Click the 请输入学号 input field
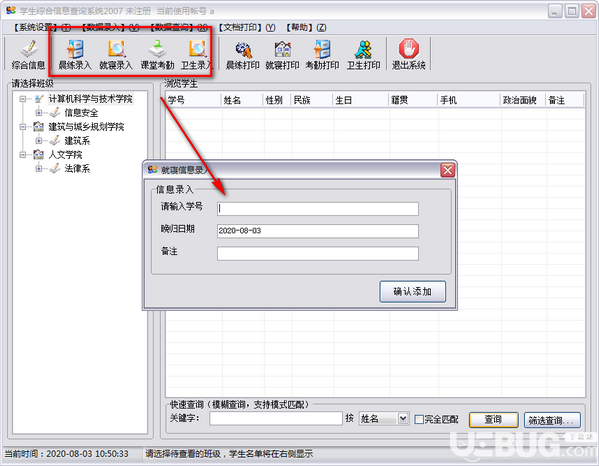 [318, 209]
